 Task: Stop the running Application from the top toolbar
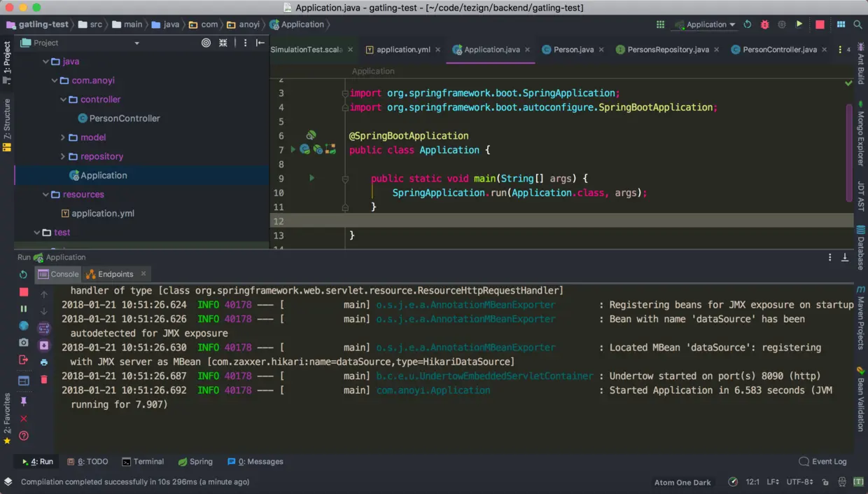click(820, 25)
